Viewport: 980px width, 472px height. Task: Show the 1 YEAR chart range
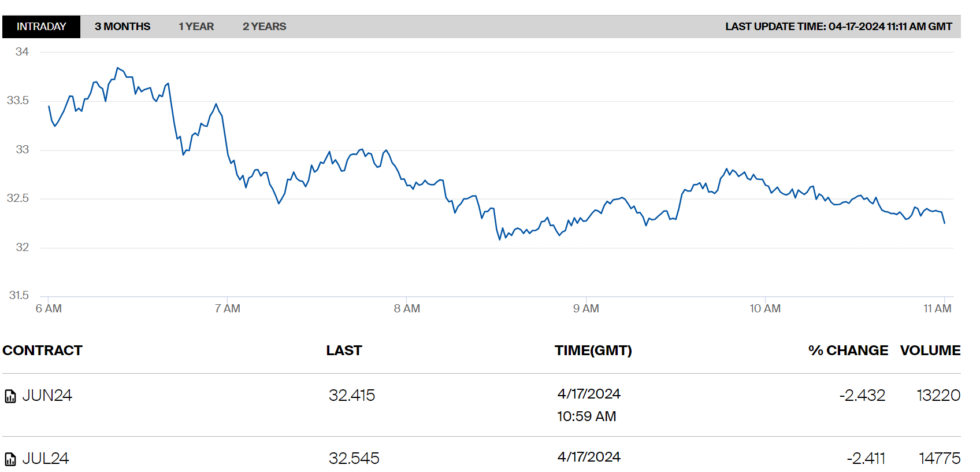196,27
